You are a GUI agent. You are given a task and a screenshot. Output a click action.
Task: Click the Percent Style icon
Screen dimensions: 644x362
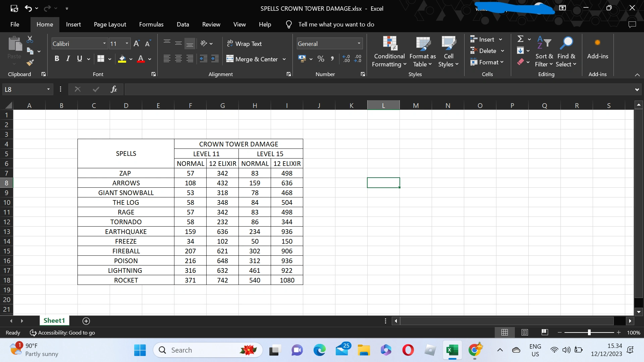coord(321,59)
